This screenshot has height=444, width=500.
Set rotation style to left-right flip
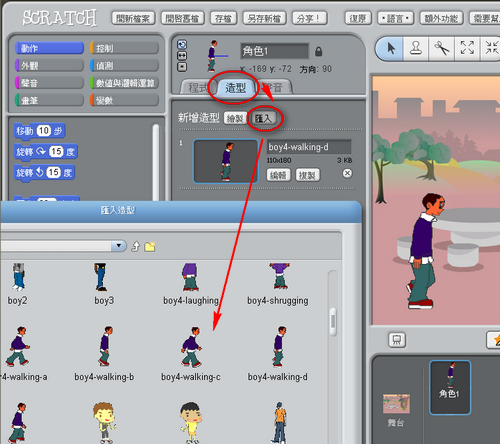point(182,56)
